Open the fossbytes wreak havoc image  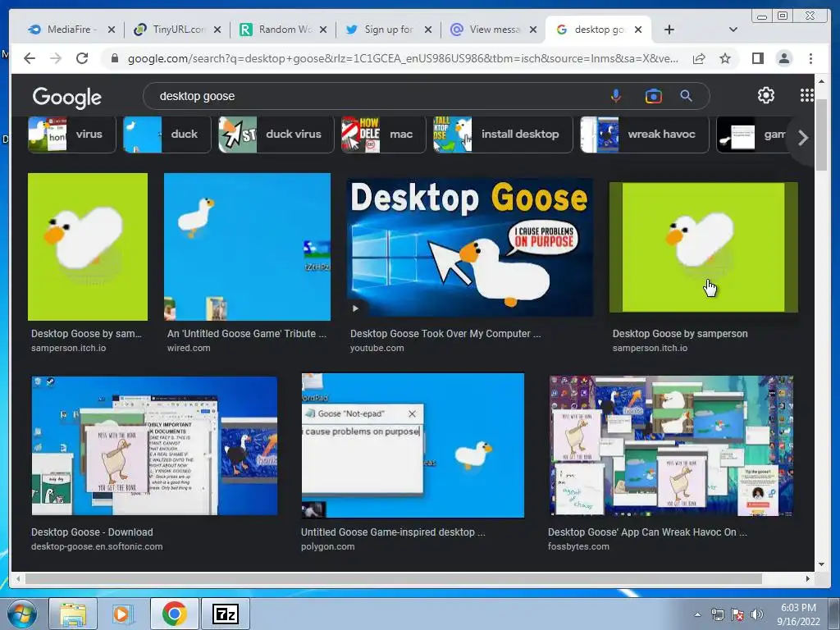pos(671,445)
